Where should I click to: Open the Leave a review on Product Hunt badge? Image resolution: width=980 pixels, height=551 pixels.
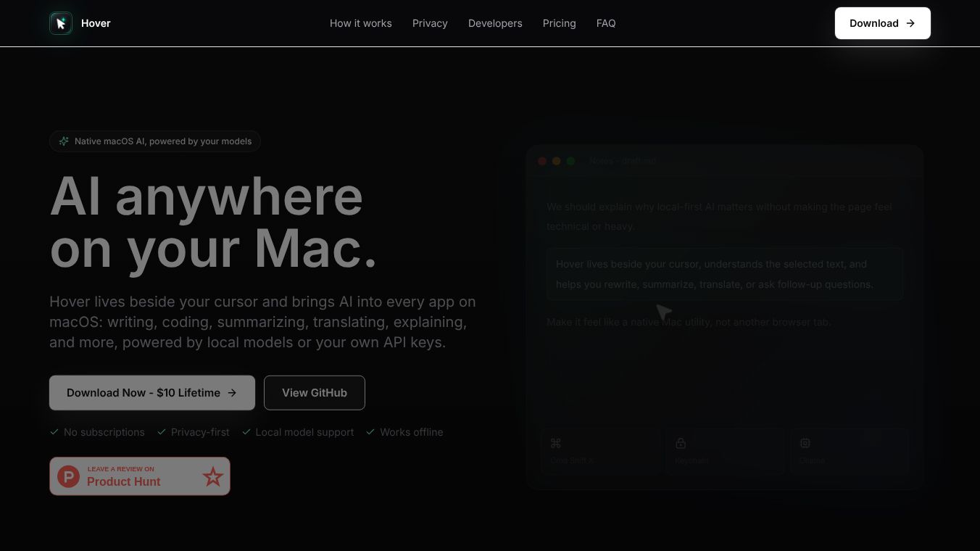[x=140, y=476]
